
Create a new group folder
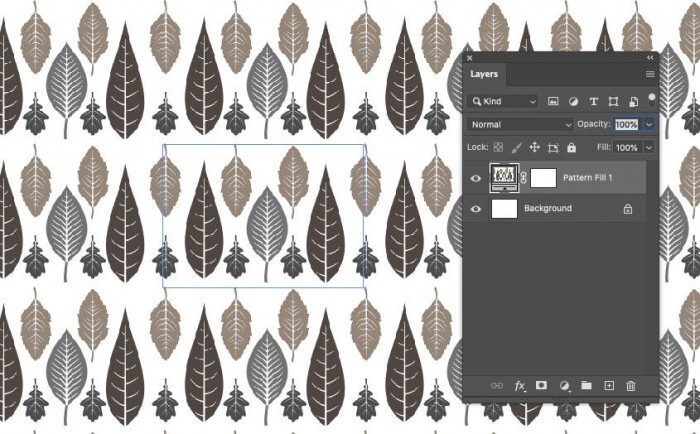click(x=586, y=385)
